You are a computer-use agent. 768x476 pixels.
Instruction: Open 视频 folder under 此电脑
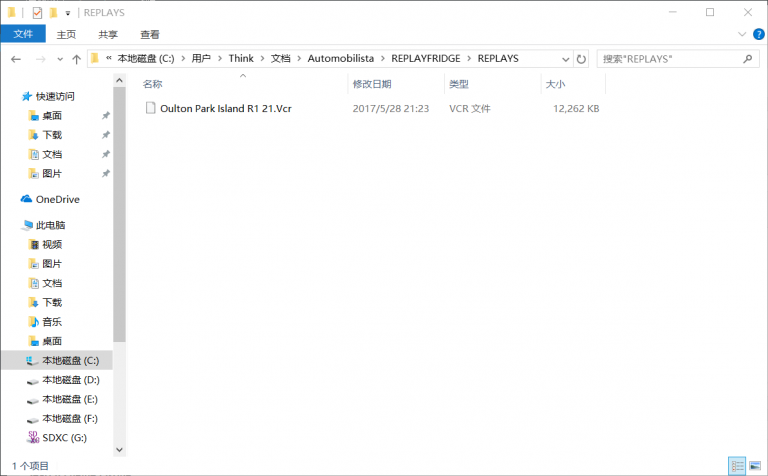(52, 244)
